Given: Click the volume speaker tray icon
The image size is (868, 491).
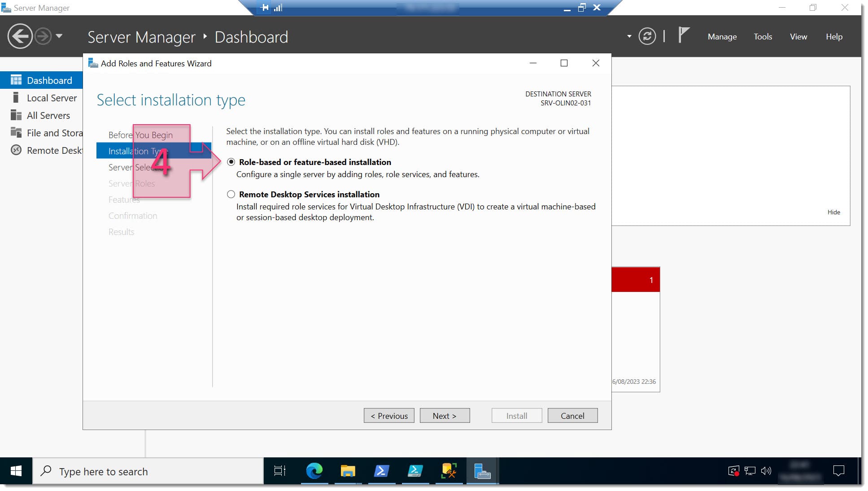Looking at the screenshot, I should click(x=766, y=471).
